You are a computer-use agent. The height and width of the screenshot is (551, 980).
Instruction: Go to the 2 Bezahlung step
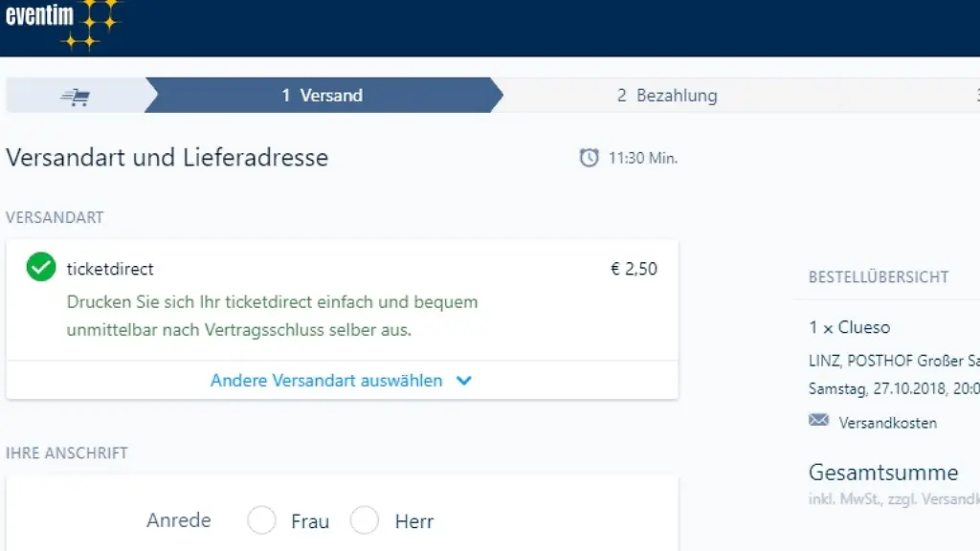(667, 96)
